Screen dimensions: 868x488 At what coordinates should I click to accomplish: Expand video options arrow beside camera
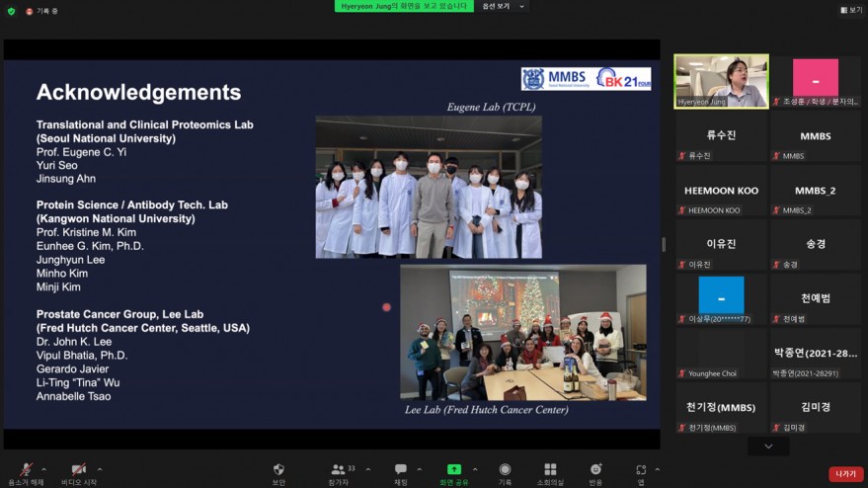coord(99,469)
